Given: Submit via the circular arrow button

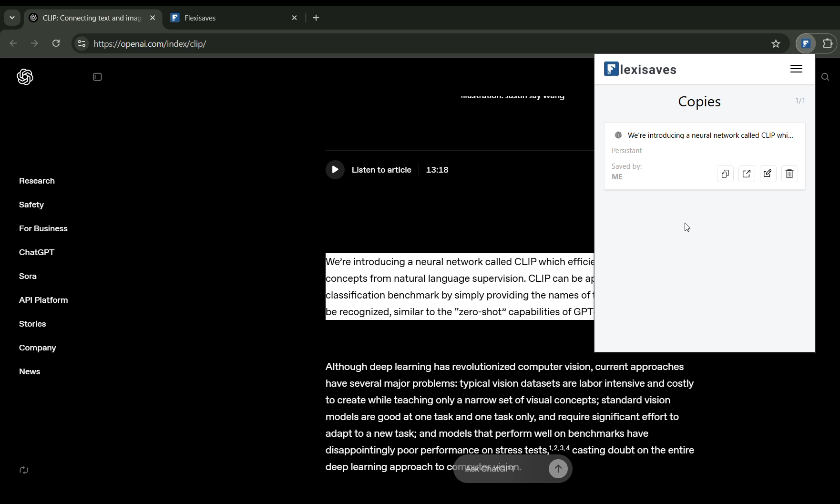Looking at the screenshot, I should [x=558, y=469].
